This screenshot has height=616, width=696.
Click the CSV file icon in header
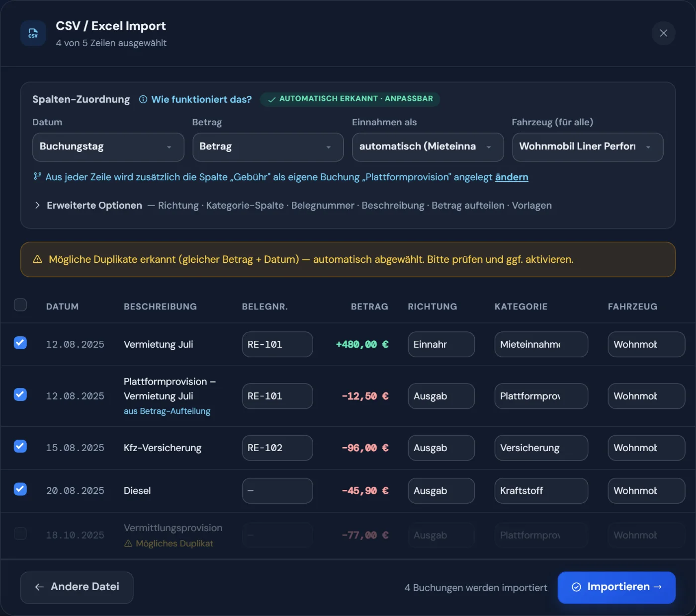pos(33,33)
